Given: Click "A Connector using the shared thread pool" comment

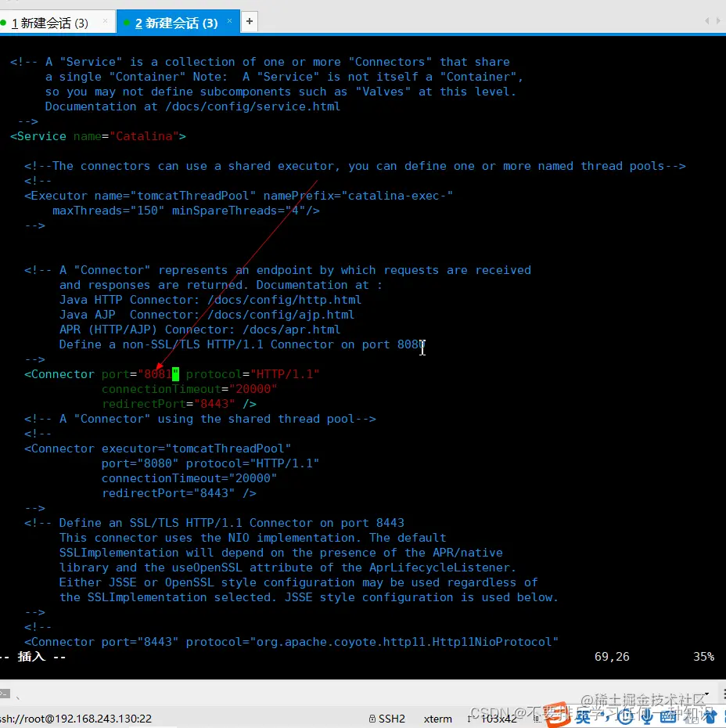Looking at the screenshot, I should coord(200,419).
